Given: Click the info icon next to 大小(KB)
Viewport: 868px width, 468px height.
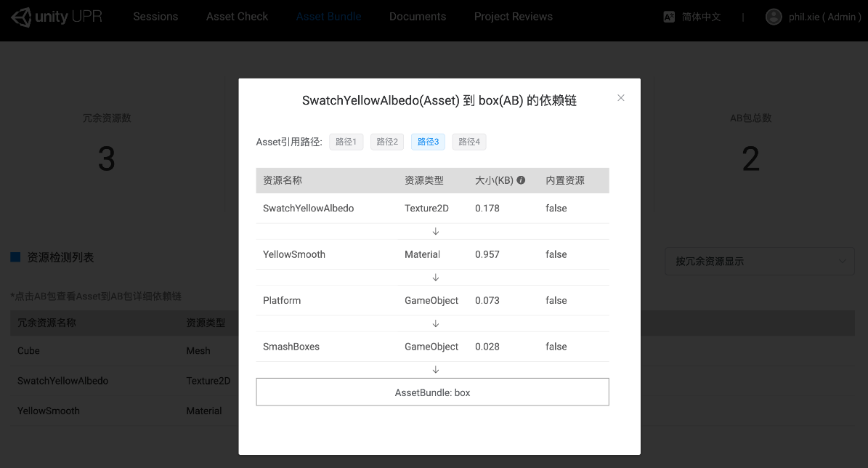Looking at the screenshot, I should pos(521,179).
